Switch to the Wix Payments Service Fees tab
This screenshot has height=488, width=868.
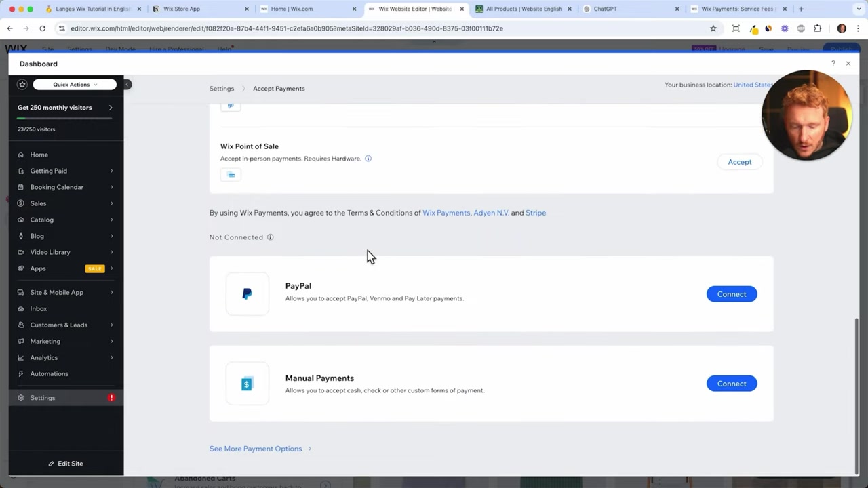click(739, 9)
